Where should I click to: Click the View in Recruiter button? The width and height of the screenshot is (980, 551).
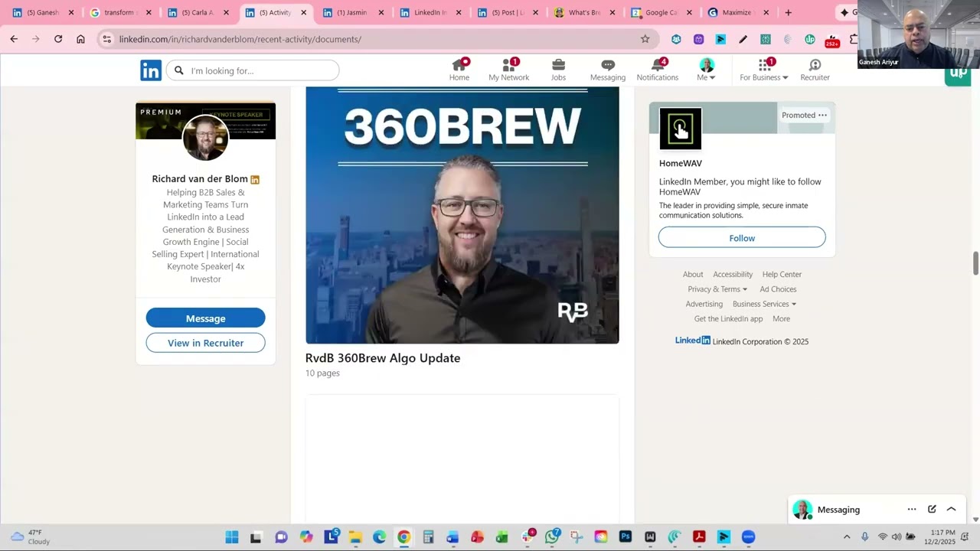(205, 343)
